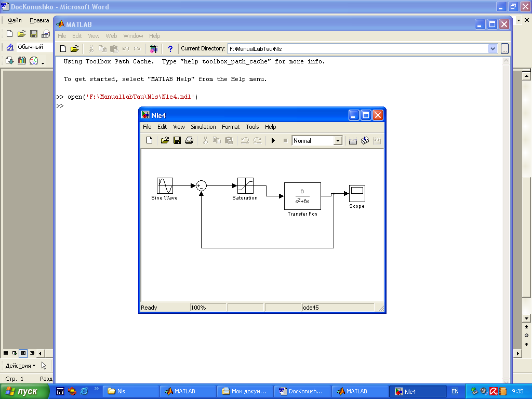The height and width of the screenshot is (399, 532).
Task: Click the Model Browser toggle icon in Nle4
Action: (365, 141)
